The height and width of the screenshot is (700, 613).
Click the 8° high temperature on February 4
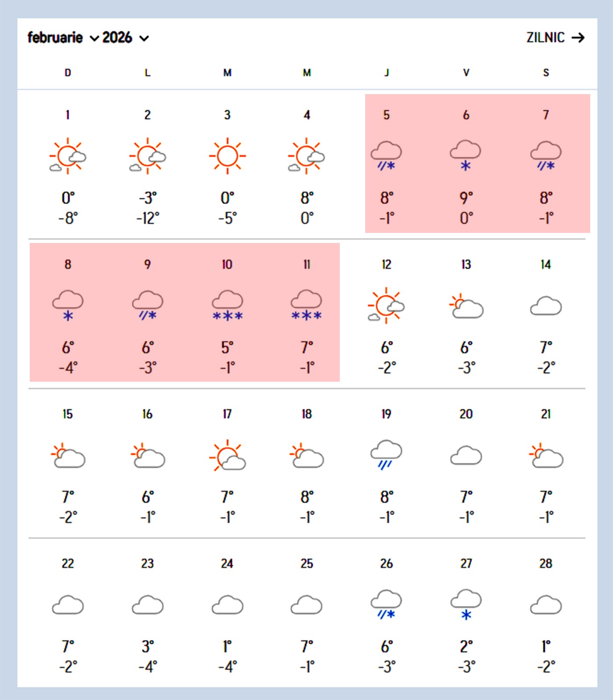[x=307, y=198]
